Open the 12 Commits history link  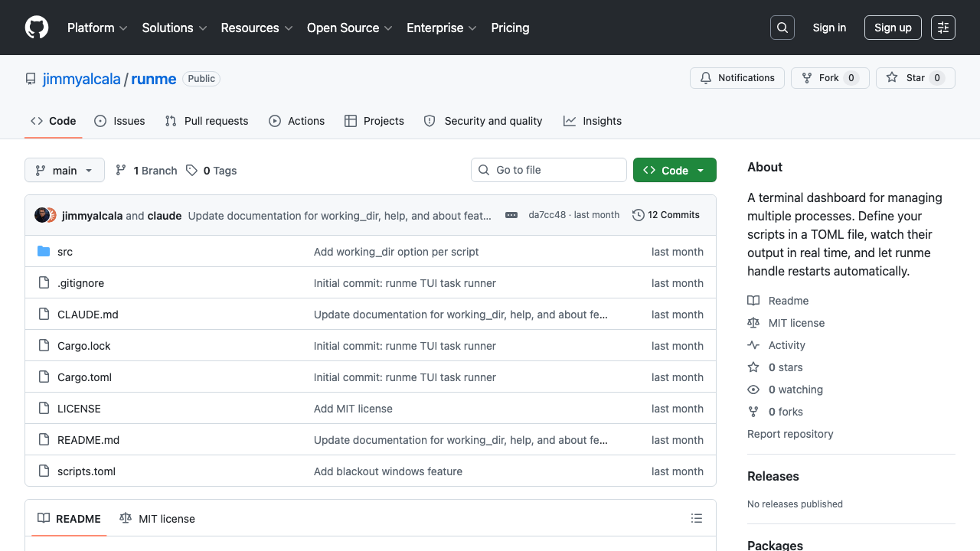(x=666, y=215)
